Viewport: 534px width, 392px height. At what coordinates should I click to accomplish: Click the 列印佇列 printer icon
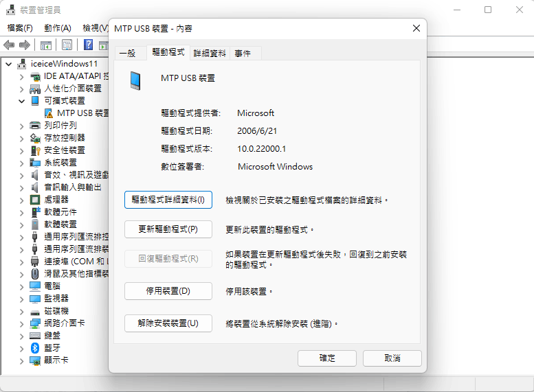click(x=35, y=126)
